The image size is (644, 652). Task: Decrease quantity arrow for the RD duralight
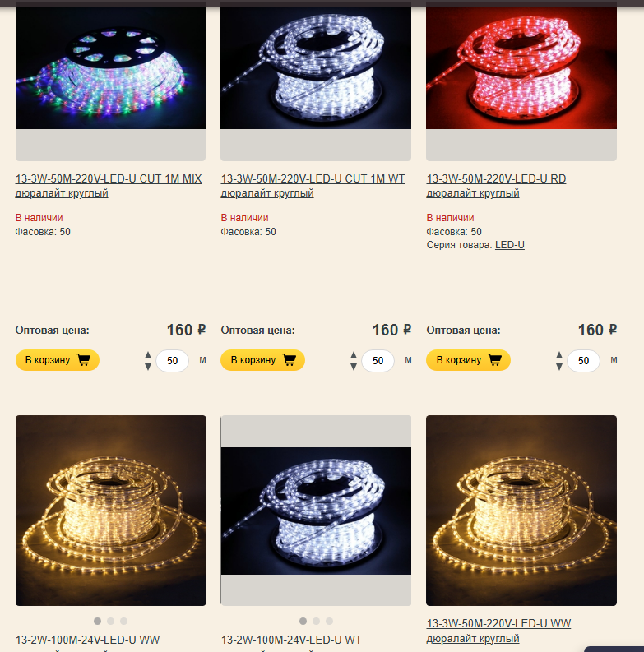pos(559,367)
